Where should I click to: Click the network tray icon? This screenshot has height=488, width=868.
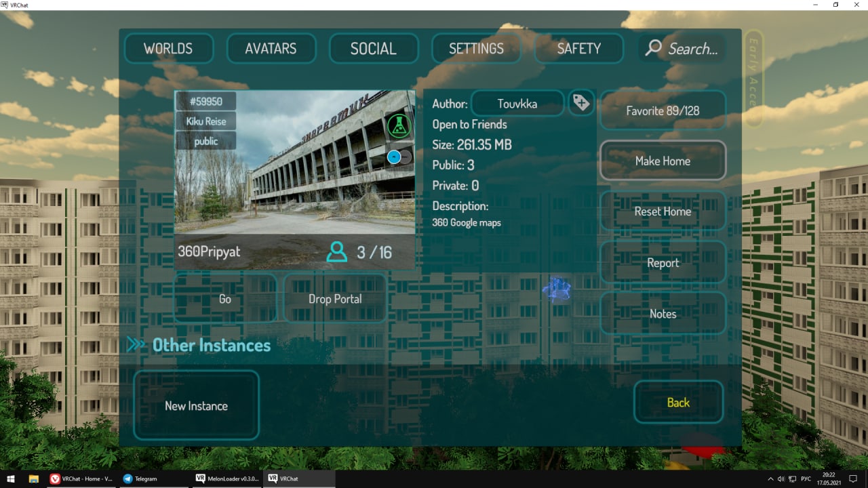tap(793, 479)
